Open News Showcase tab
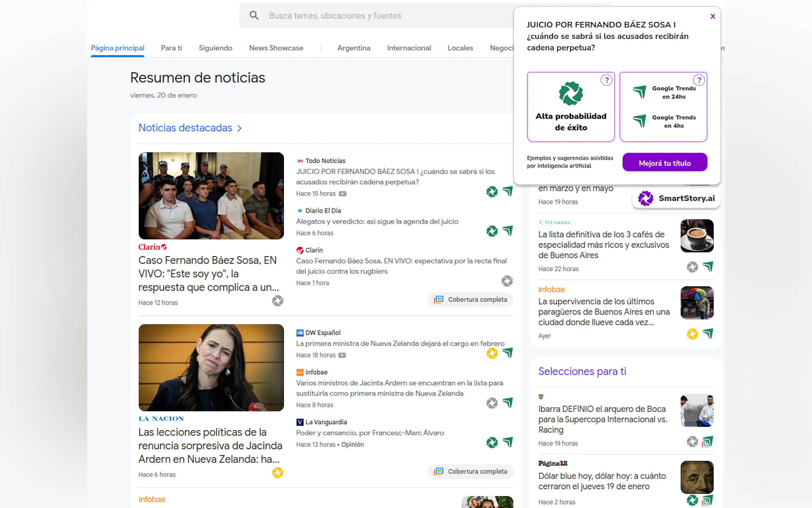The width and height of the screenshot is (812, 508). point(276,48)
